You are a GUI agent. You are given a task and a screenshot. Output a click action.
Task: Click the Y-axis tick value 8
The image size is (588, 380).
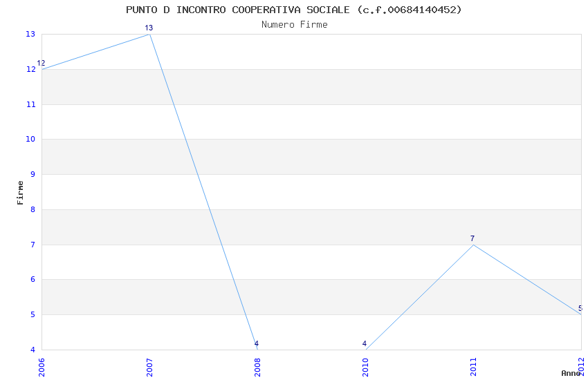(33, 209)
